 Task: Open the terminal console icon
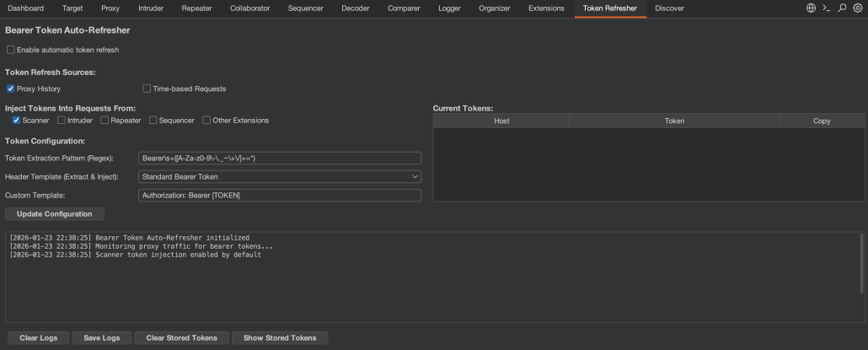[827, 8]
